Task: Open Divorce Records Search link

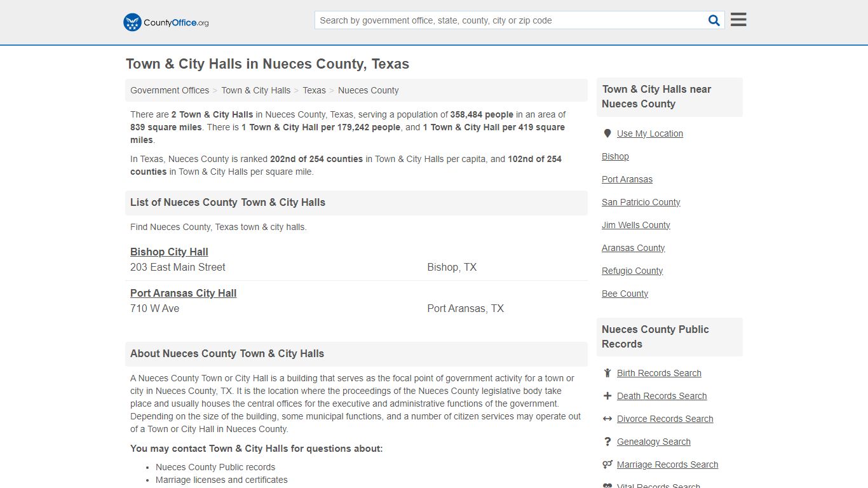Action: coord(665,419)
